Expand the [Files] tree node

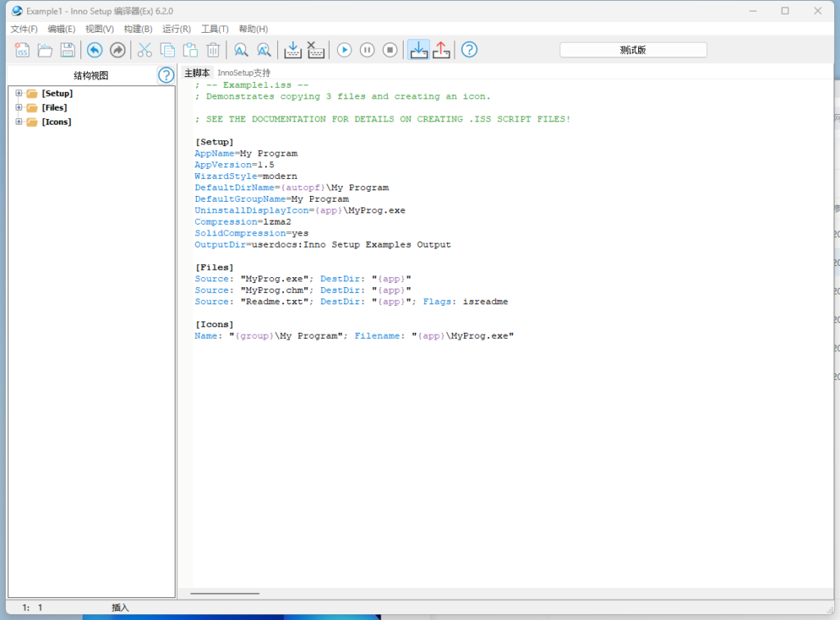click(x=19, y=107)
